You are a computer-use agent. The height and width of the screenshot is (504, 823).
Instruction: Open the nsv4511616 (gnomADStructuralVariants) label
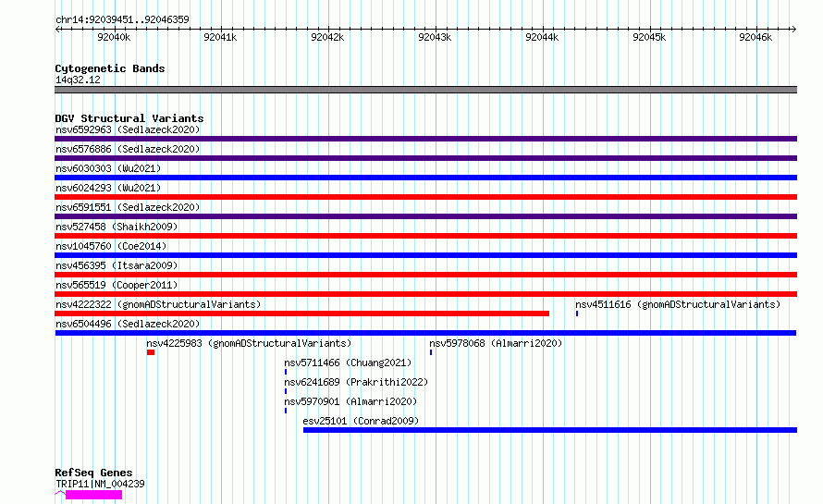click(x=678, y=304)
